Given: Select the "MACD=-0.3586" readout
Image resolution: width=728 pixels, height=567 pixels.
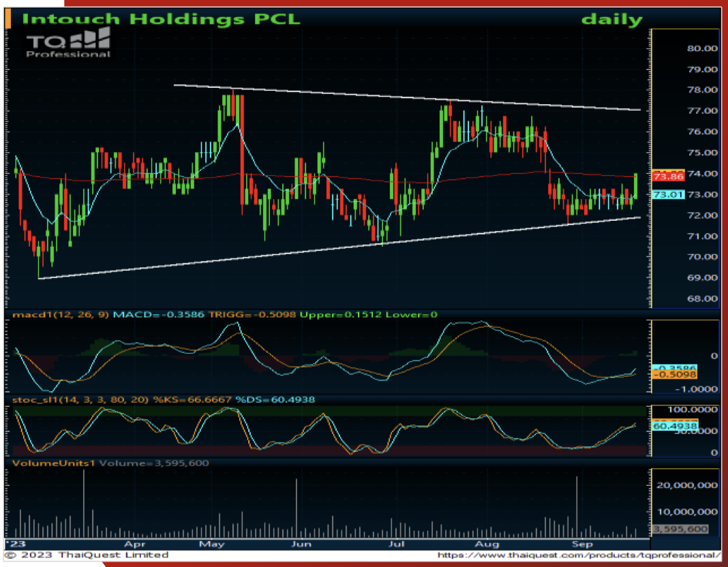Looking at the screenshot, I should [158, 315].
